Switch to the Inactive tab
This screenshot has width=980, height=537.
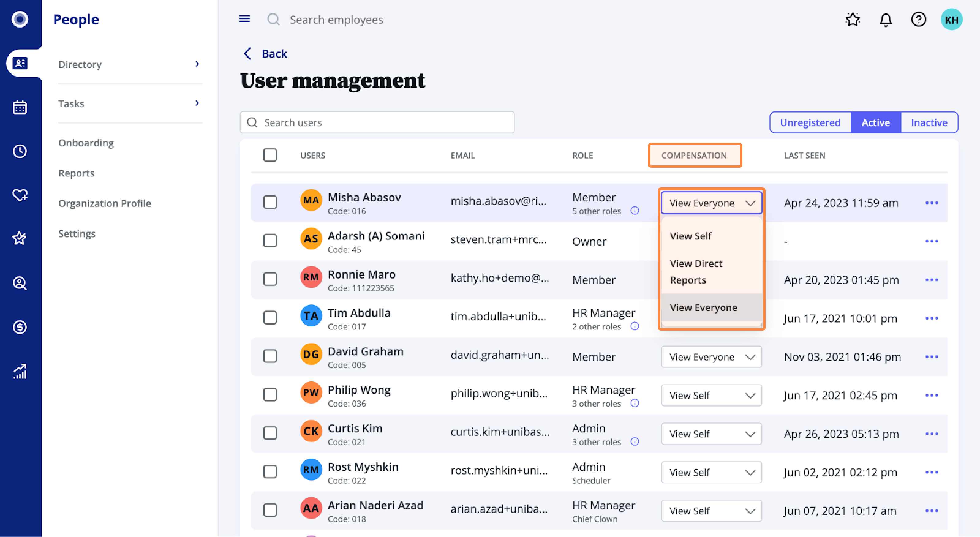(x=929, y=122)
